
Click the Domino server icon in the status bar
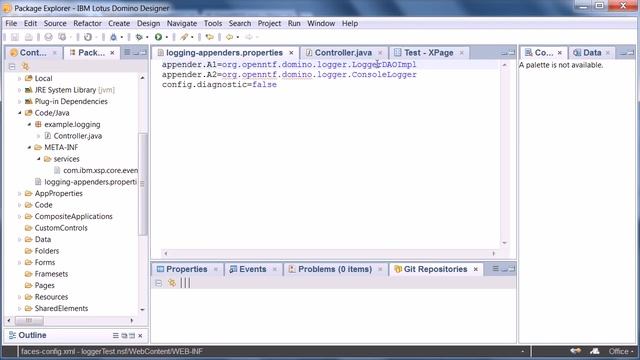pyautogui.click(x=595, y=351)
